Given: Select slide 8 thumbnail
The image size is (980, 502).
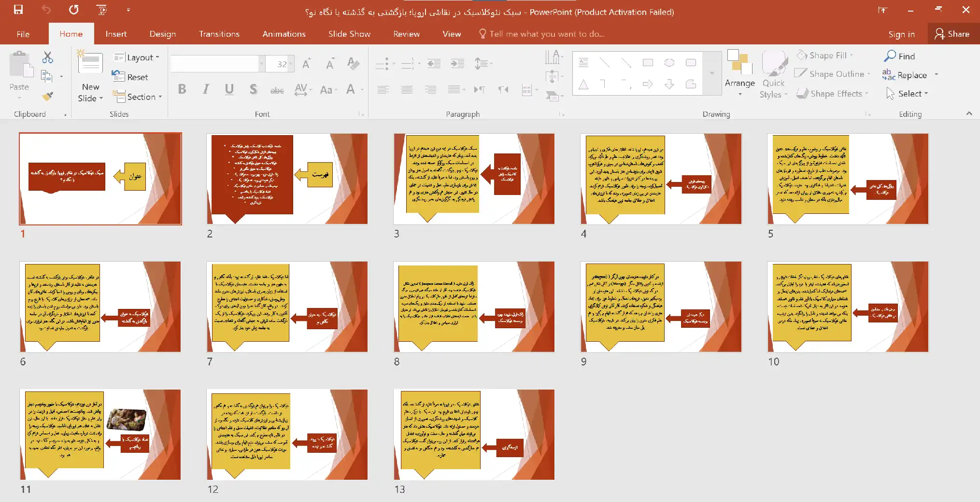Looking at the screenshot, I should [x=474, y=307].
